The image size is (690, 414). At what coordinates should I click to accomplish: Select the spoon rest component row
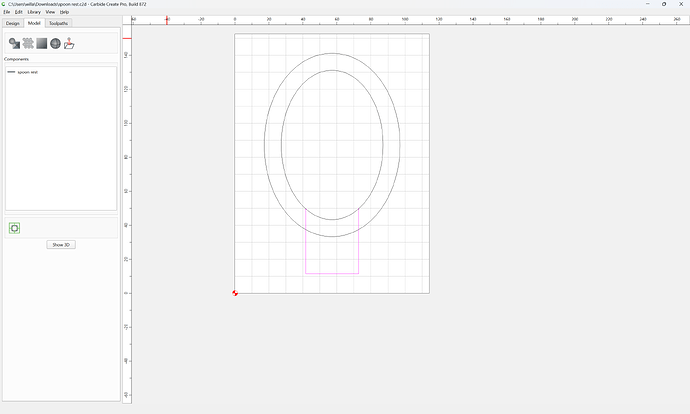[x=61, y=72]
